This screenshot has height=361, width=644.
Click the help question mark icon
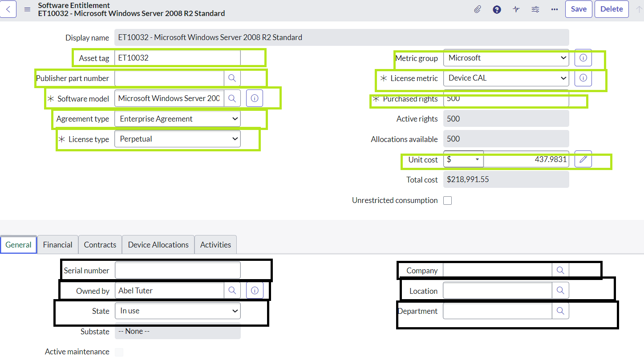click(x=497, y=9)
